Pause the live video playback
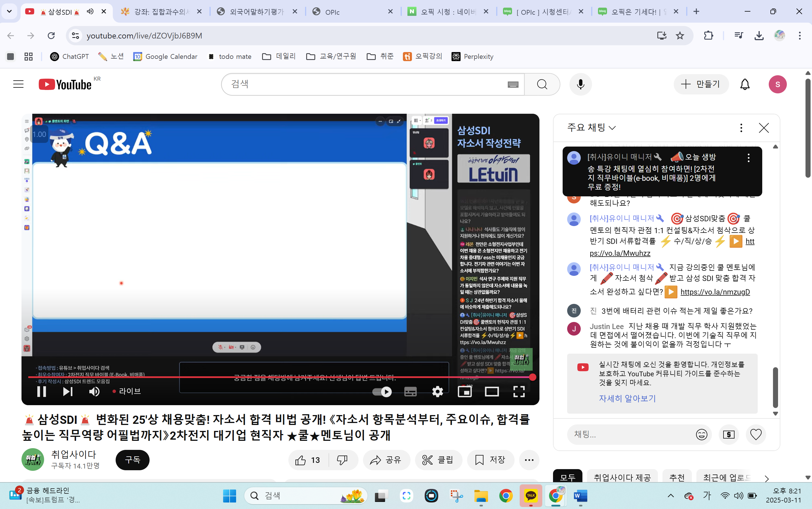This screenshot has height=509, width=812. point(41,392)
